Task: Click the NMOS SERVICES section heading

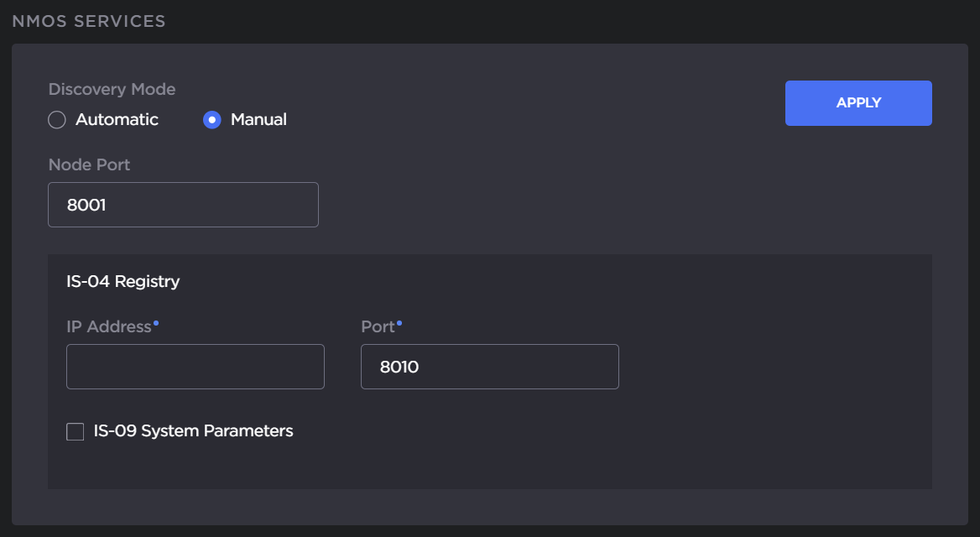Action: click(x=89, y=22)
